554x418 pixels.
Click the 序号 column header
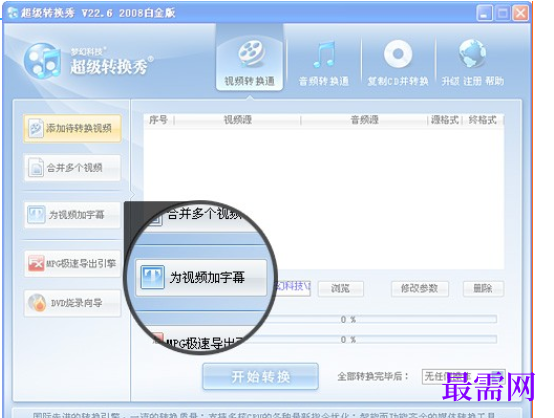158,120
